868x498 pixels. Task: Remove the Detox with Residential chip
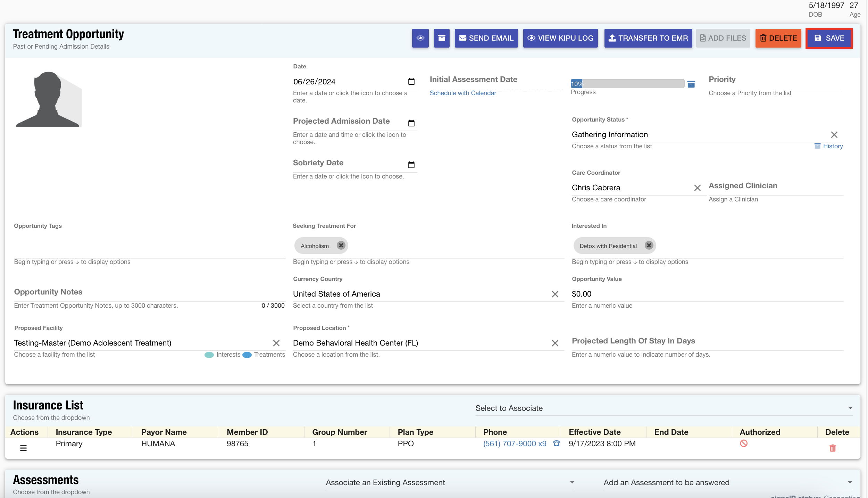649,246
